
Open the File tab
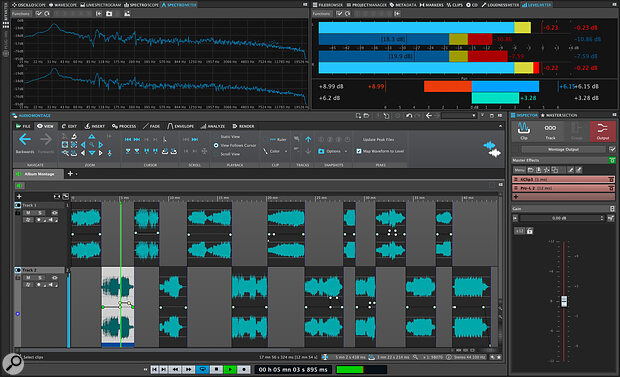[x=23, y=126]
